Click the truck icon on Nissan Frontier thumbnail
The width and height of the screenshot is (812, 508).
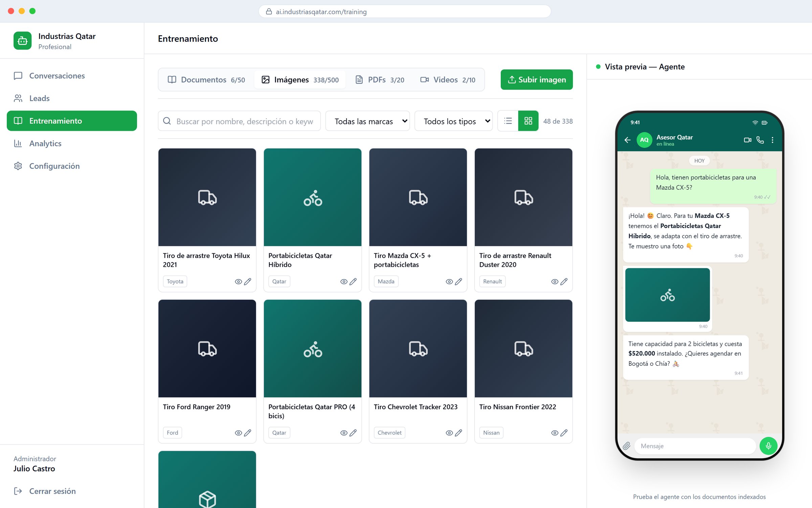(x=524, y=349)
